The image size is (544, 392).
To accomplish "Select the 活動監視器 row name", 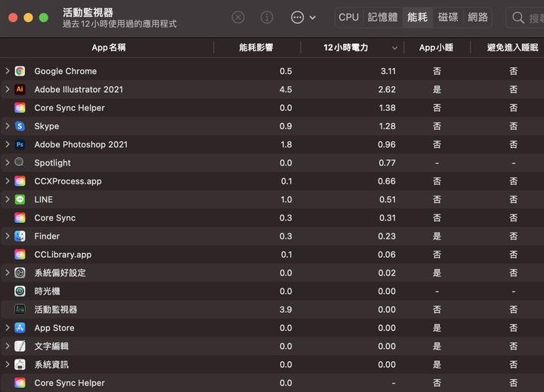I will click(56, 310).
